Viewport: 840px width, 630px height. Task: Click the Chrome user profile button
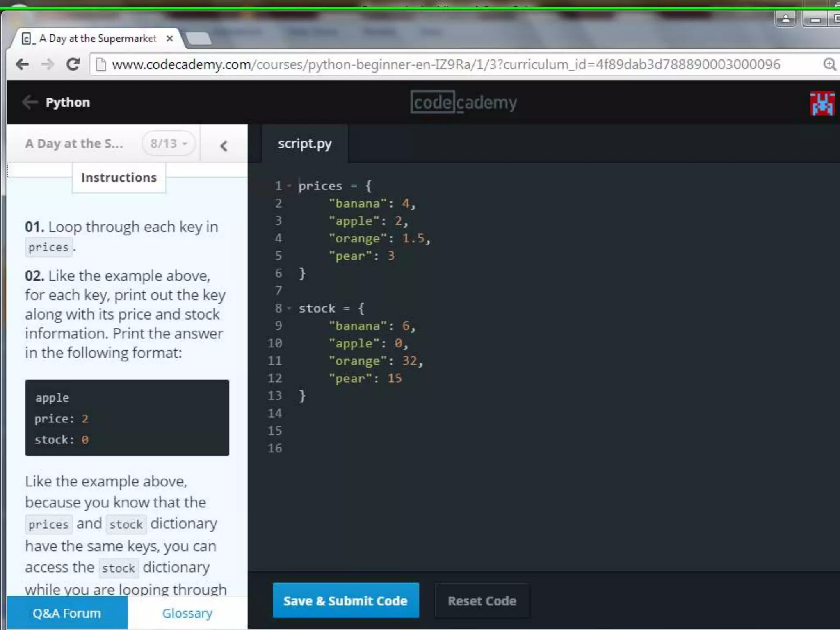point(785,19)
